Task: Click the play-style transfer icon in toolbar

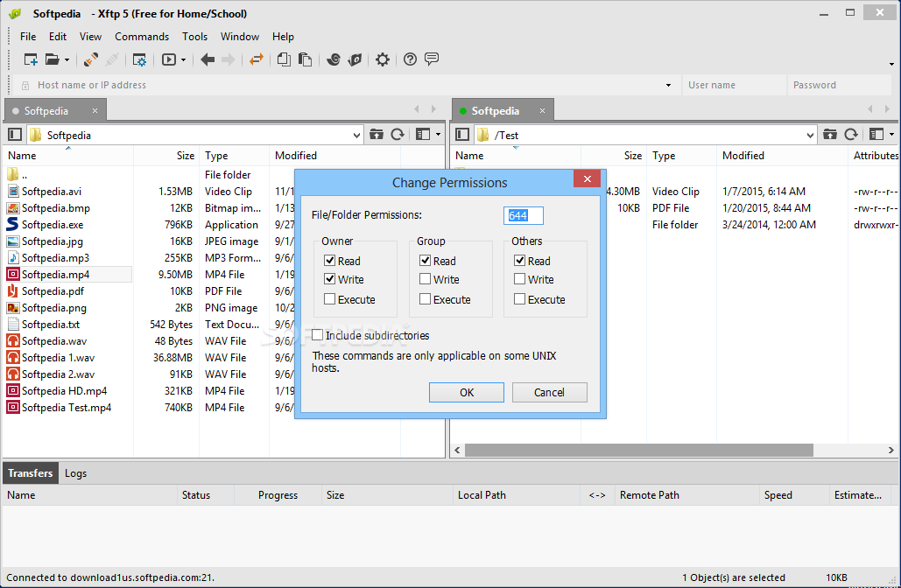Action: point(169,59)
